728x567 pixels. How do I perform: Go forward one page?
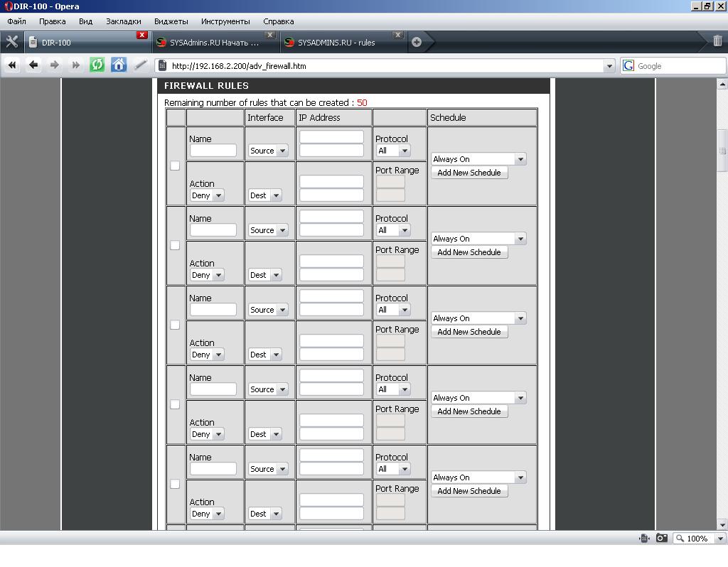(54, 65)
